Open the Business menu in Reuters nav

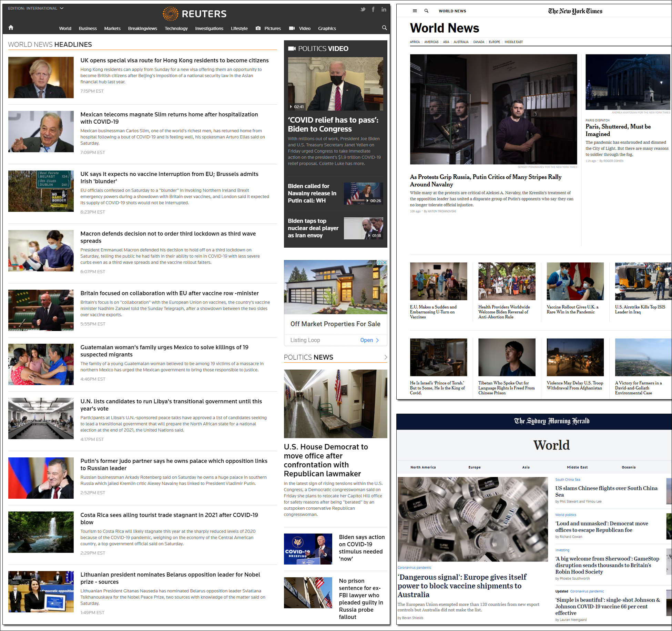88,28
